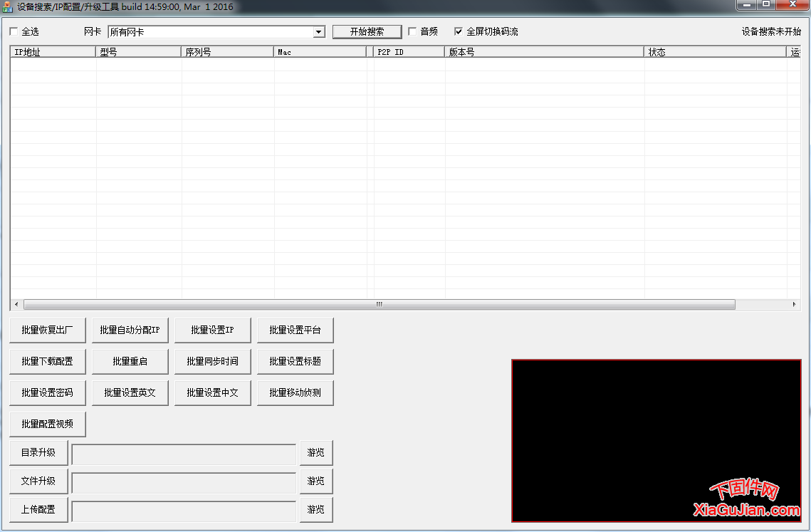Click the Mac column header
811x532 pixels.
coord(320,52)
